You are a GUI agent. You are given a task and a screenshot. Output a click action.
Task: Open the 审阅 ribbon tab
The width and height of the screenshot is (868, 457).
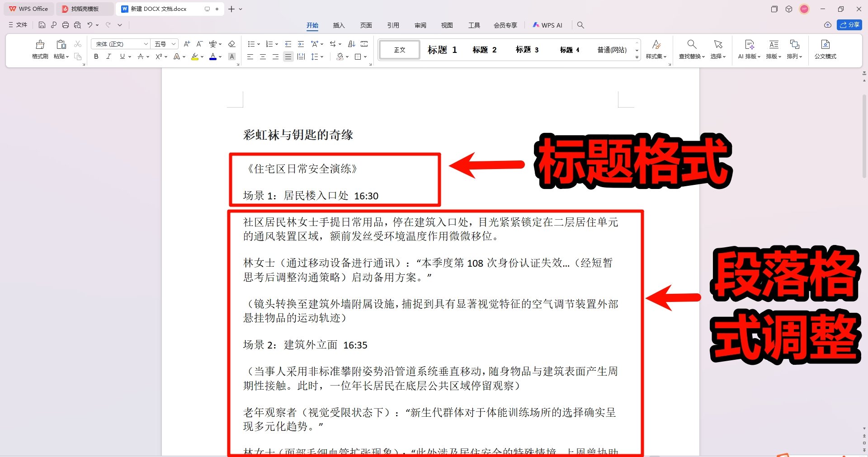[420, 25]
